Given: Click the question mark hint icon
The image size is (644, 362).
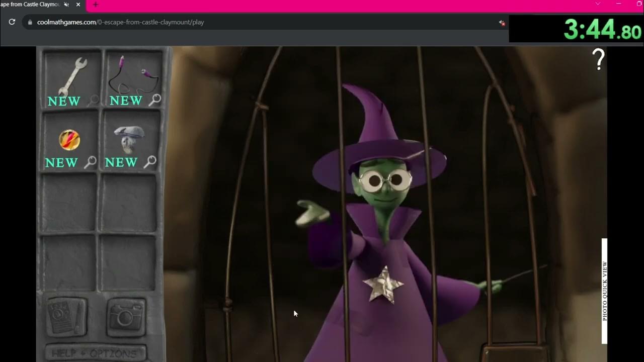Looking at the screenshot, I should click(x=598, y=60).
